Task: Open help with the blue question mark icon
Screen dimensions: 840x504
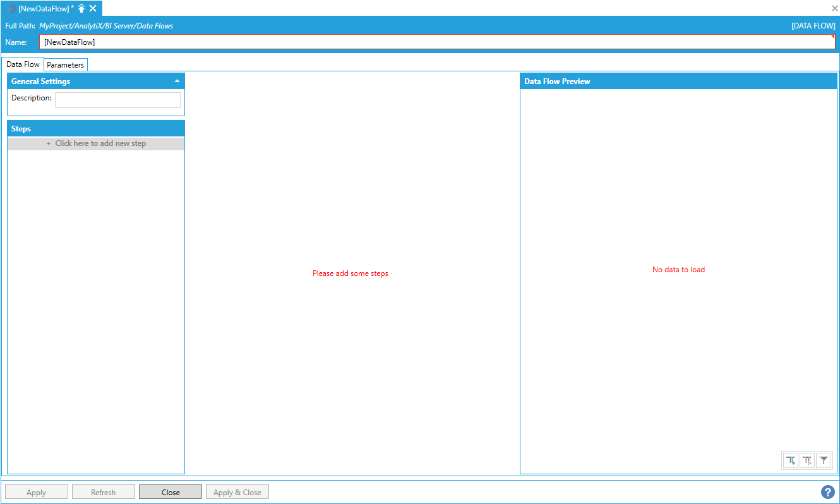Action: (827, 492)
